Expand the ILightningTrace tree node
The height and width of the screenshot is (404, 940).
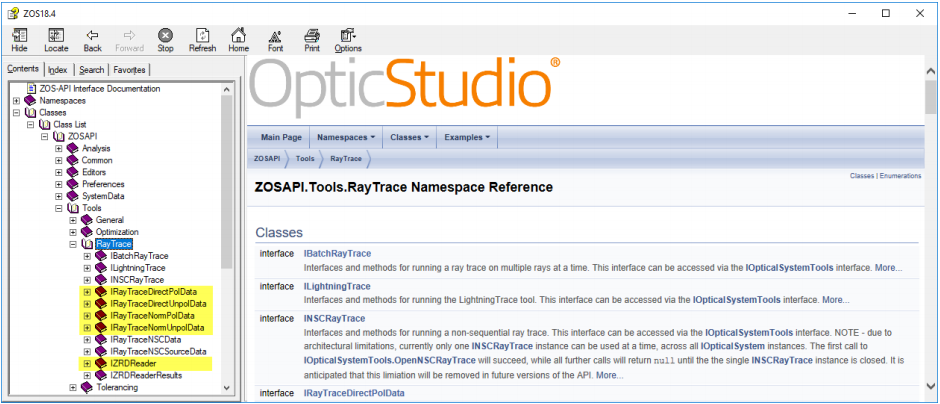tap(88, 269)
